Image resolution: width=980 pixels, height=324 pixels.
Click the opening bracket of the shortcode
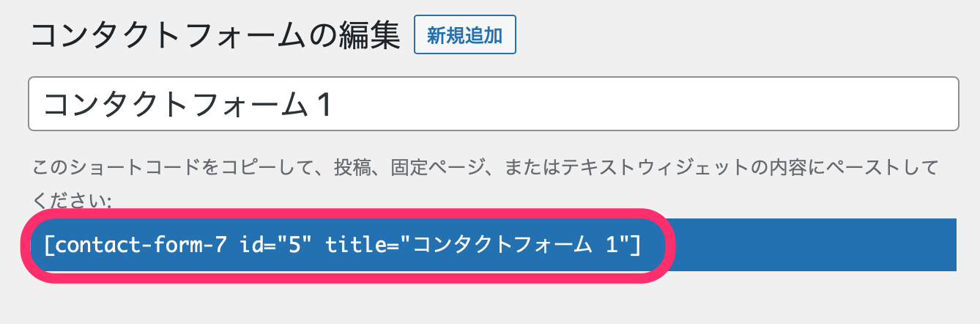coord(48,245)
